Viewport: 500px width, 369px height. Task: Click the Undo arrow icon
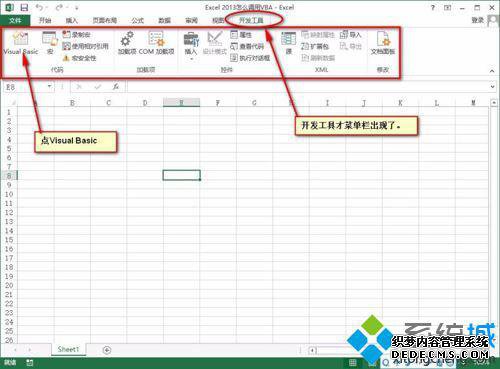[39, 7]
